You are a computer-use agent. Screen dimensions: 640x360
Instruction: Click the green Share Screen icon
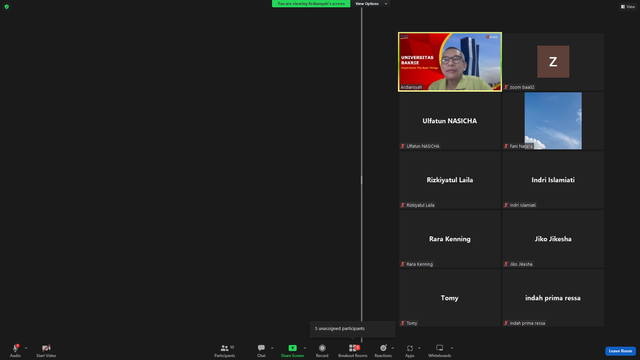pos(293,348)
